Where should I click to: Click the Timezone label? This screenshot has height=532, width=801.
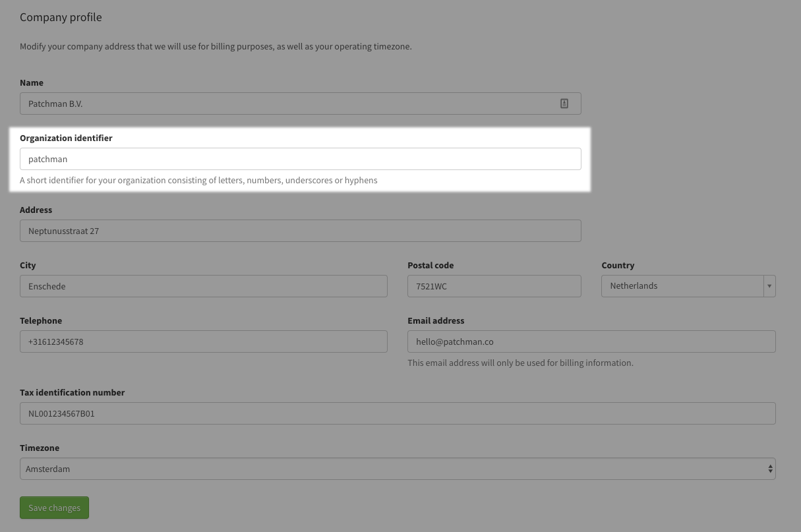(40, 448)
